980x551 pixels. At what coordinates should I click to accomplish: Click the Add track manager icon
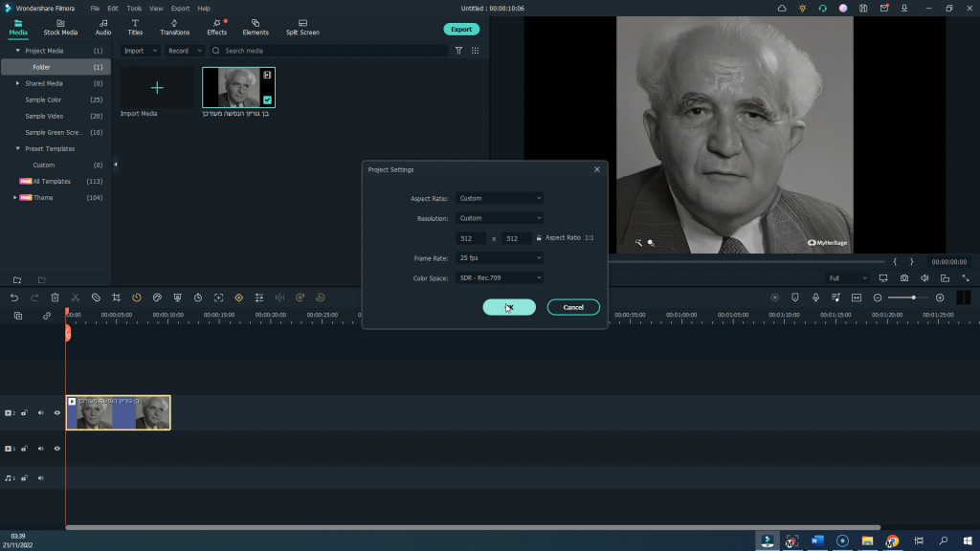point(18,316)
